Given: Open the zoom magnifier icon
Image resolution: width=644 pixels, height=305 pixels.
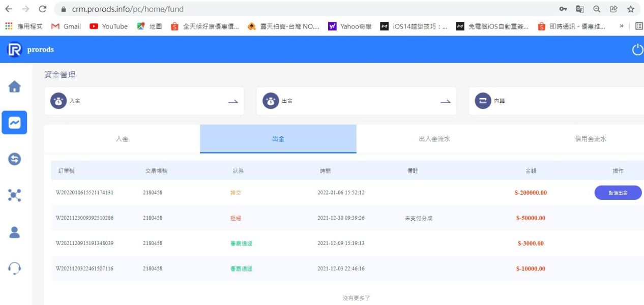Looking at the screenshot, I should (597, 9).
